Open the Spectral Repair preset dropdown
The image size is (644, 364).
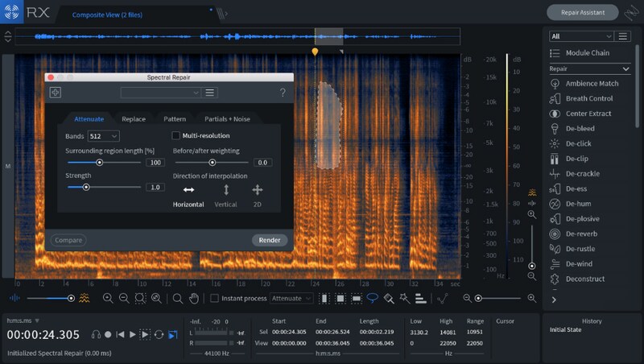160,93
